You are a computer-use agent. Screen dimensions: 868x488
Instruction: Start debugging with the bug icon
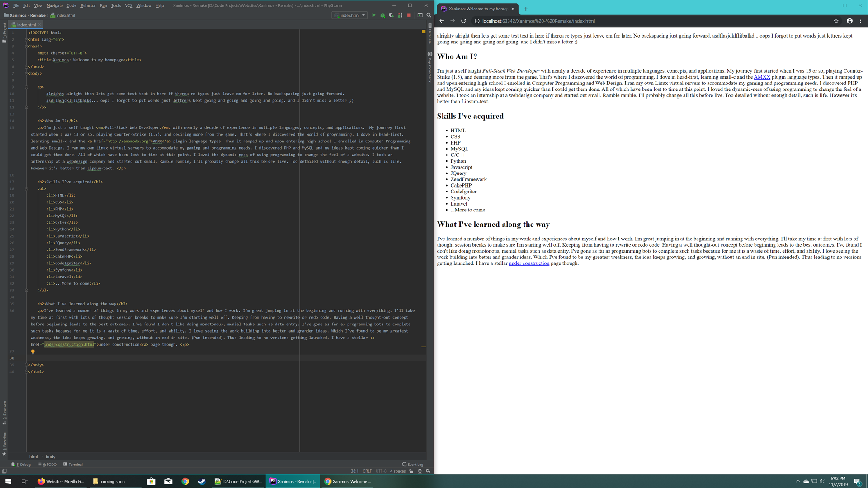click(x=382, y=15)
